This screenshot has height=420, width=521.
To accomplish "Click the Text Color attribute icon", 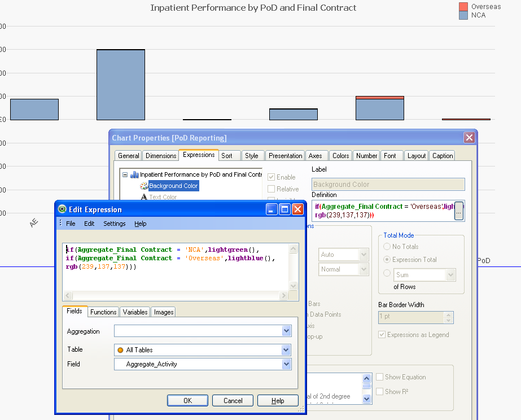I will pos(143,197).
